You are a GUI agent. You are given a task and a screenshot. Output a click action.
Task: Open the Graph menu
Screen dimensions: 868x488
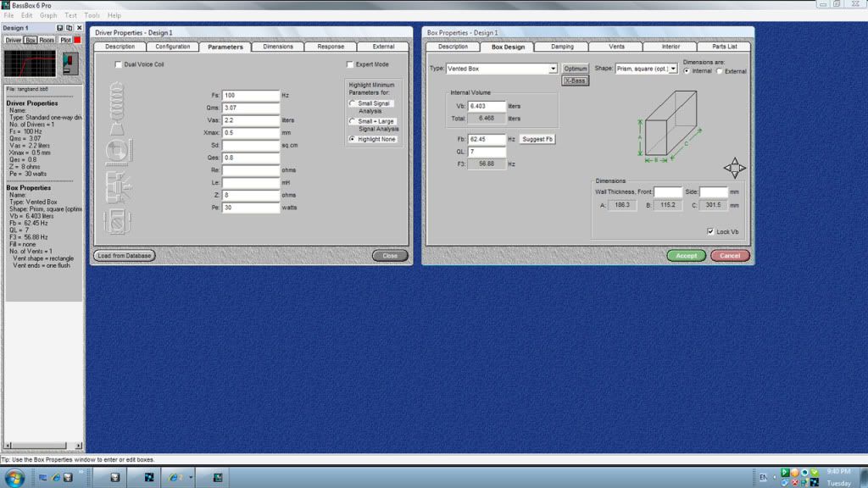point(48,15)
